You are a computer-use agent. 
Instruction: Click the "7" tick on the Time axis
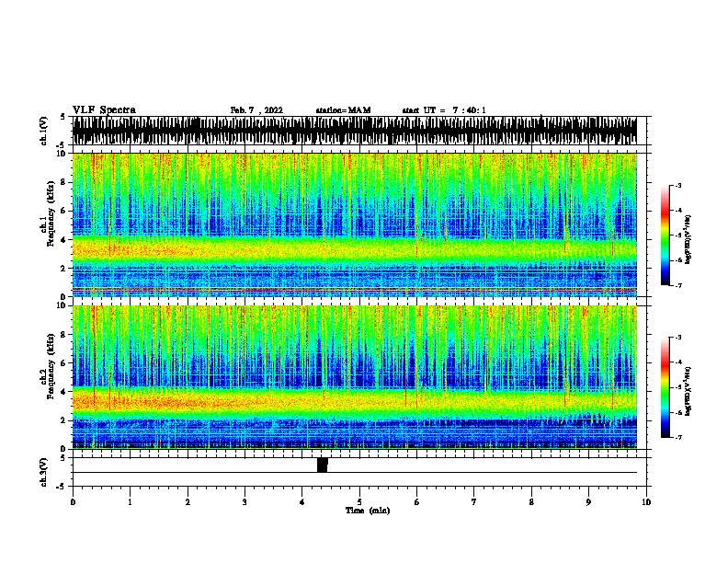474,502
